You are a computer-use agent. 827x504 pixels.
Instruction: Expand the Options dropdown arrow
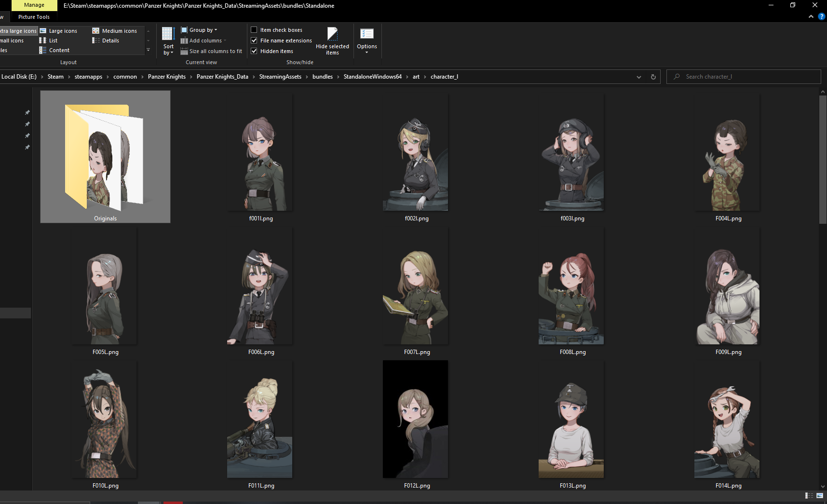tap(367, 52)
